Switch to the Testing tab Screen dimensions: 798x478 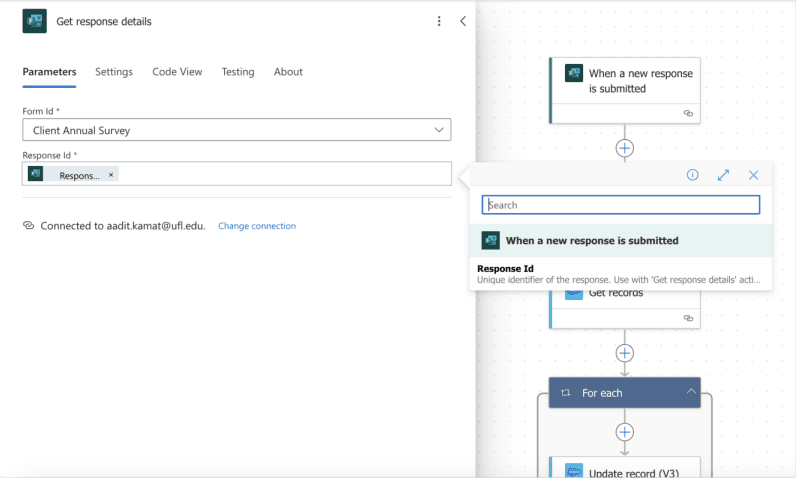tap(238, 72)
